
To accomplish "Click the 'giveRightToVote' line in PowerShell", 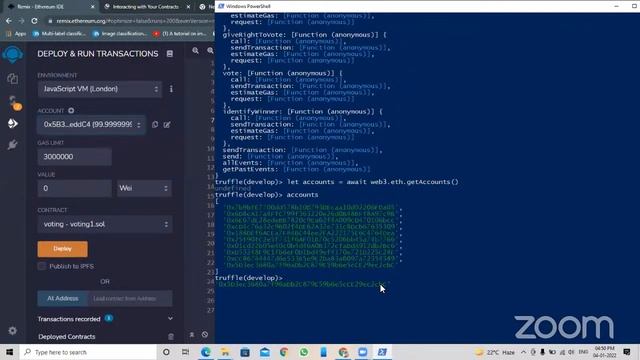I will click(x=304, y=35).
